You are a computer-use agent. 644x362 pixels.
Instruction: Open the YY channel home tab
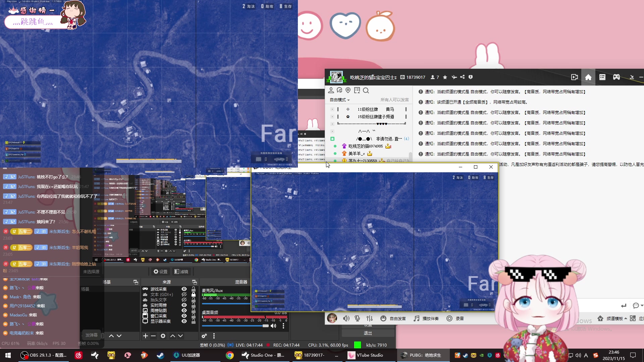588,77
